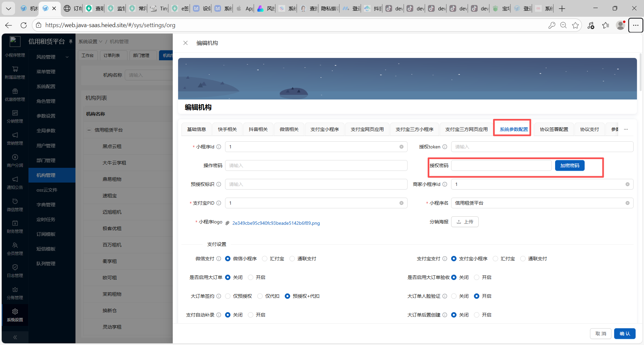The image size is (644, 345).
Task: Enable 开启 for 是否启用大订单
Action: click(251, 277)
